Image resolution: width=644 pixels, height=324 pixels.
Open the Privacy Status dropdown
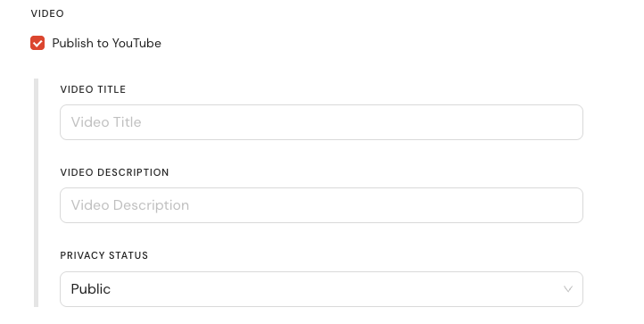point(321,289)
